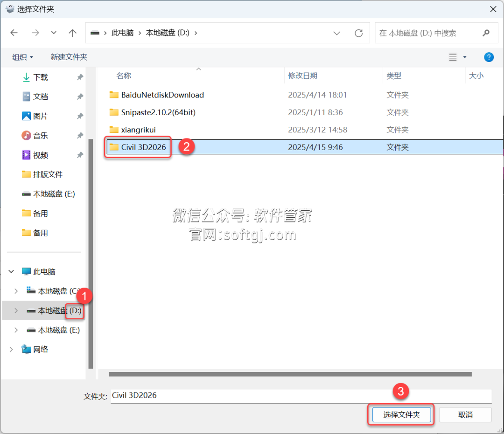The height and width of the screenshot is (434, 504).
Task: Sort by 类型 column header
Action: pos(394,76)
